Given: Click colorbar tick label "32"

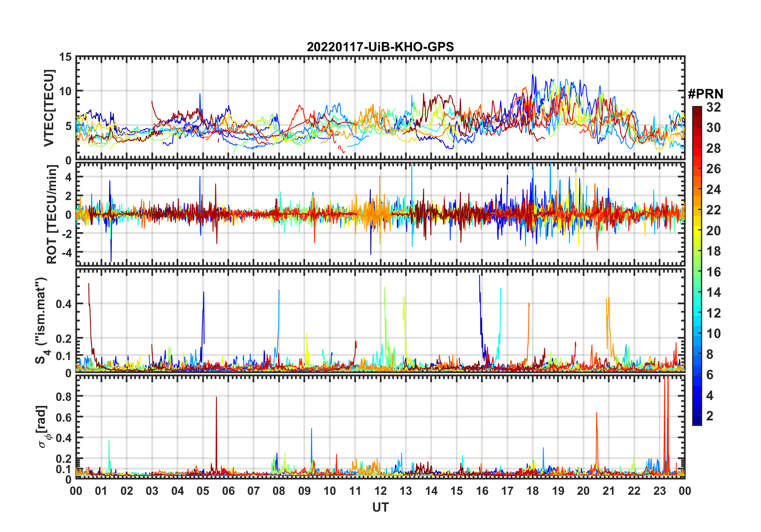Looking at the screenshot, I should tap(713, 107).
